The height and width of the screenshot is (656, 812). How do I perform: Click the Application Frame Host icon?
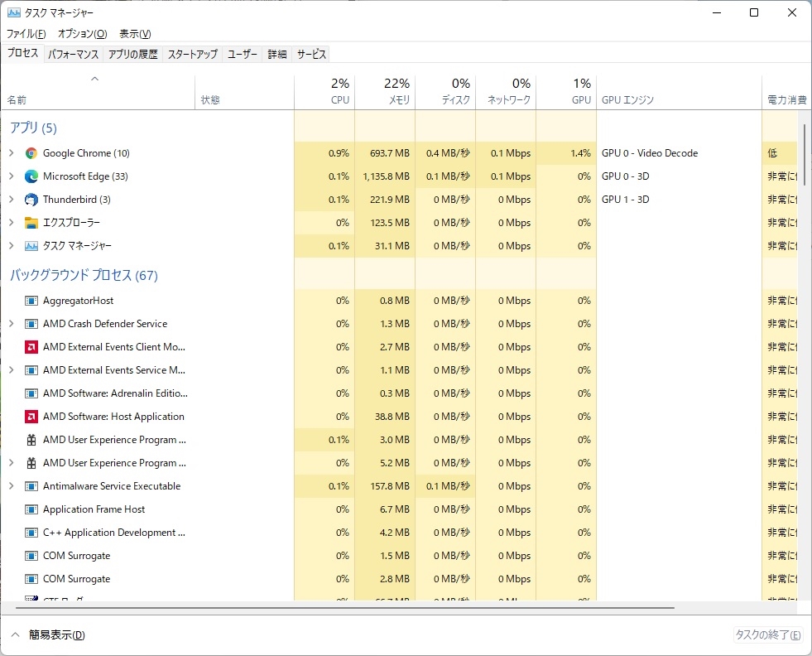click(31, 509)
